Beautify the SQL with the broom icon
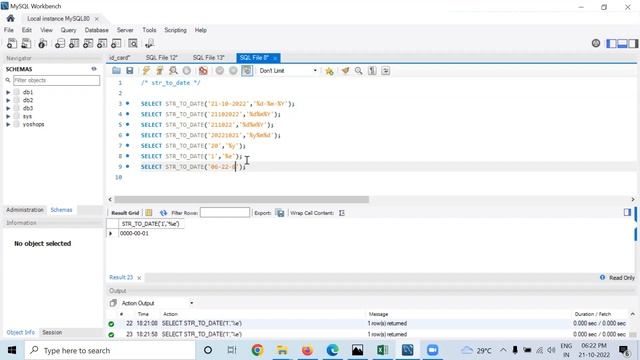 point(345,71)
